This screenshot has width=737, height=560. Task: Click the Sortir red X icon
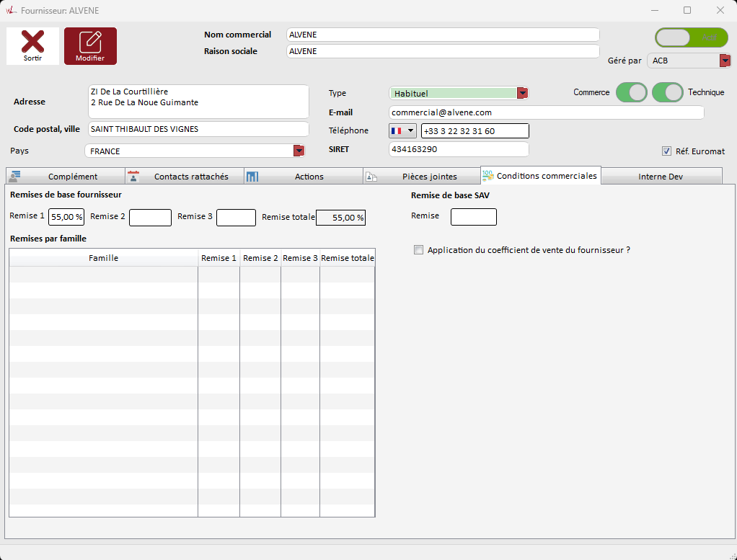pyautogui.click(x=32, y=42)
